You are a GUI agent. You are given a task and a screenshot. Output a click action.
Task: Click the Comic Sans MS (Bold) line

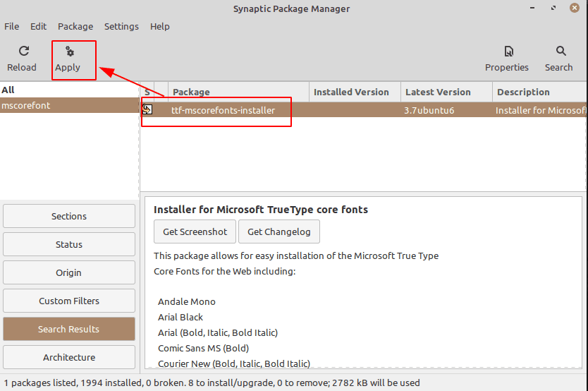203,348
